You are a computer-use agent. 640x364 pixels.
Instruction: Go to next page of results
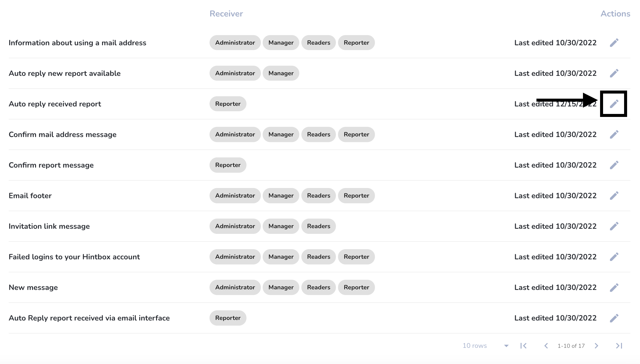(x=596, y=346)
